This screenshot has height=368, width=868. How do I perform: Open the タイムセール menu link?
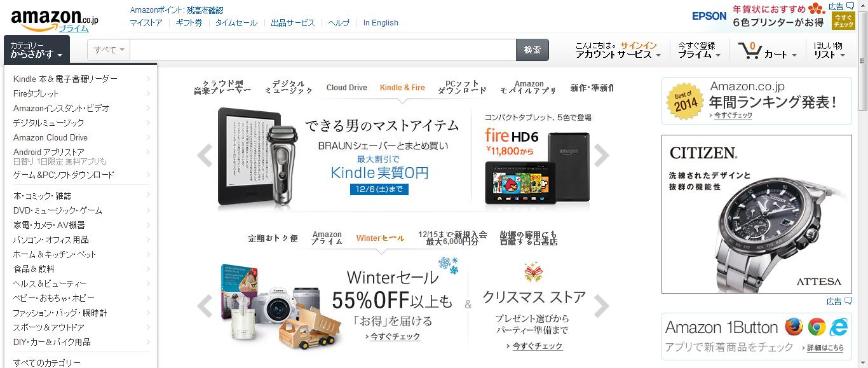[x=236, y=23]
